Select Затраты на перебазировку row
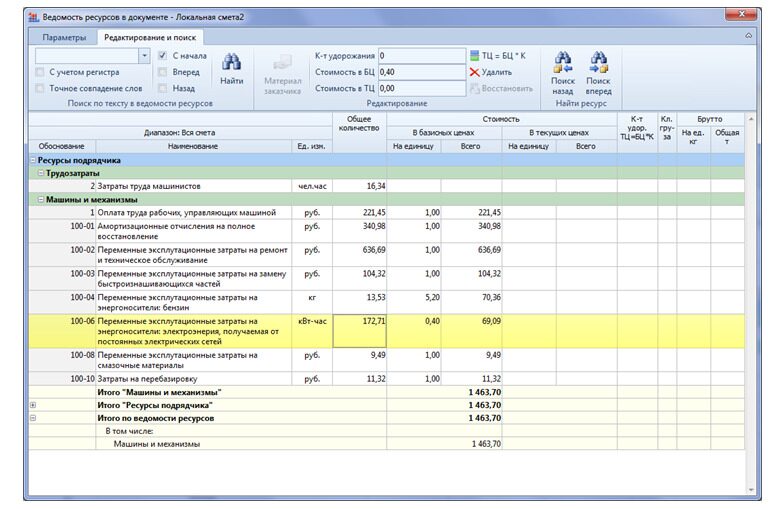The height and width of the screenshot is (510, 777). [x=387, y=379]
